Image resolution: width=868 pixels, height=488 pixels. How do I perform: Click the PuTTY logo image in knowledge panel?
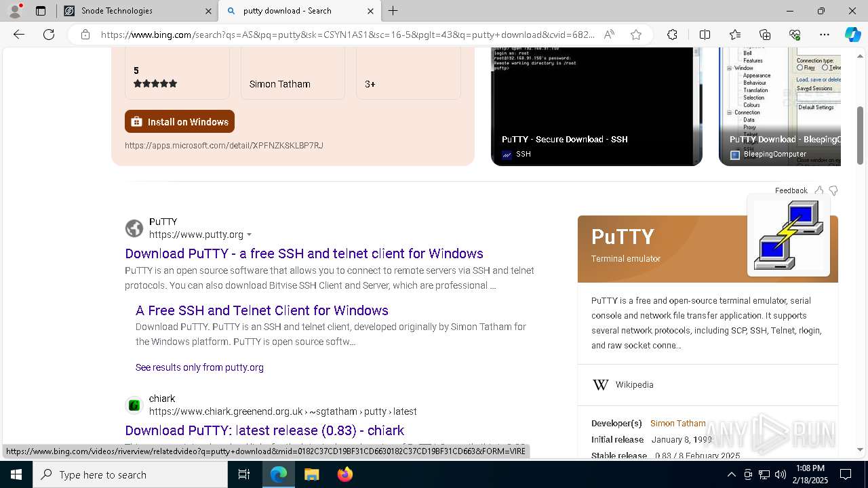click(x=789, y=235)
